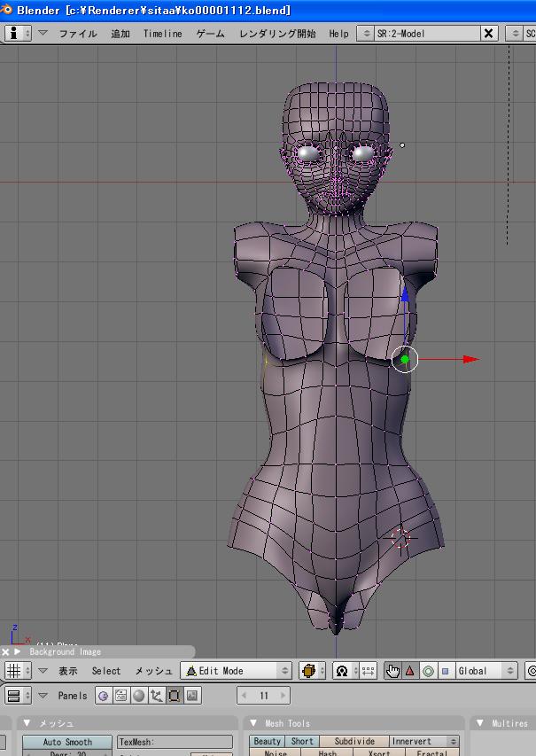Screen dimensions: 536x756
Task: Switch to Logic buttons context
Action: (x=104, y=695)
